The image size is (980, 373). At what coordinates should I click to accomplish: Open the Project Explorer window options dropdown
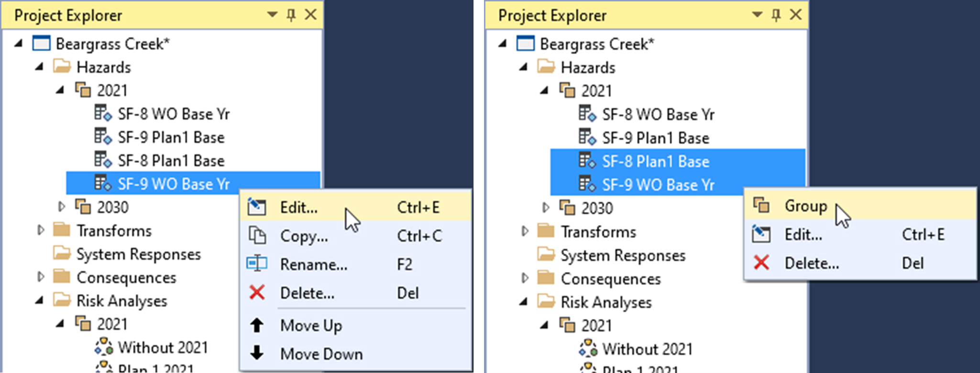pos(272,15)
